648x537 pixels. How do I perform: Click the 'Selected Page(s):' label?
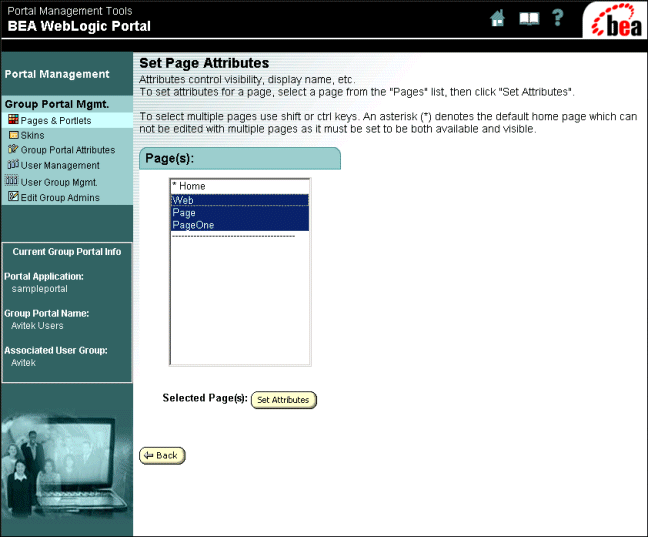pos(205,398)
